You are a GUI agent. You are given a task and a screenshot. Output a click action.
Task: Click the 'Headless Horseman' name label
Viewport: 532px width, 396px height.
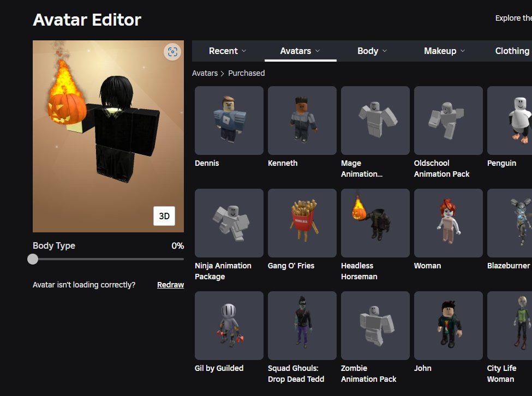(x=359, y=271)
